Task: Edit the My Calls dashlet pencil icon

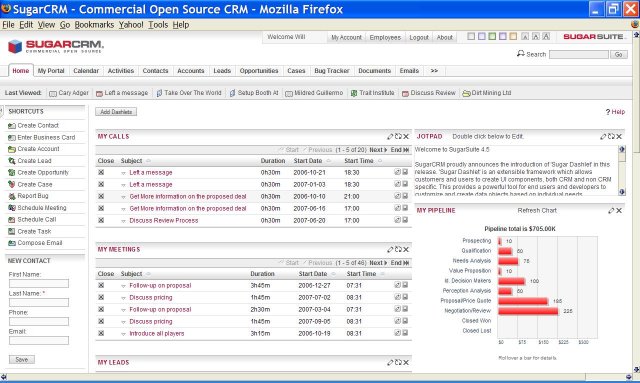Action: pyautogui.click(x=390, y=136)
